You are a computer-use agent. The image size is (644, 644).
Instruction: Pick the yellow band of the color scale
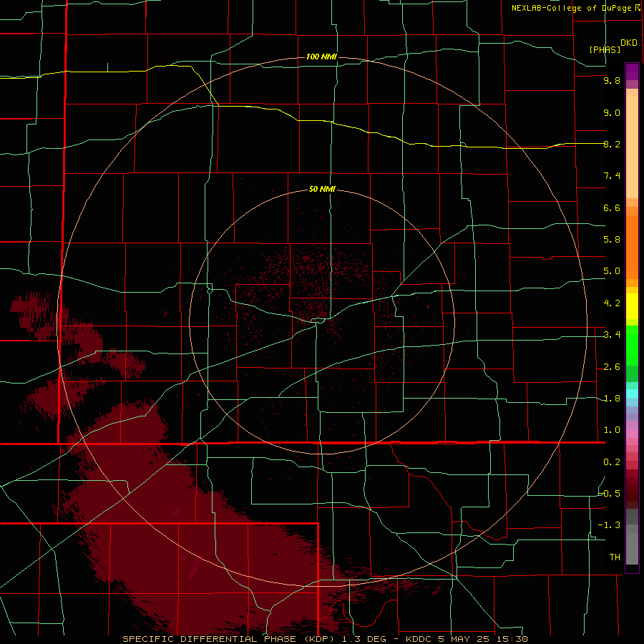pyautogui.click(x=632, y=306)
